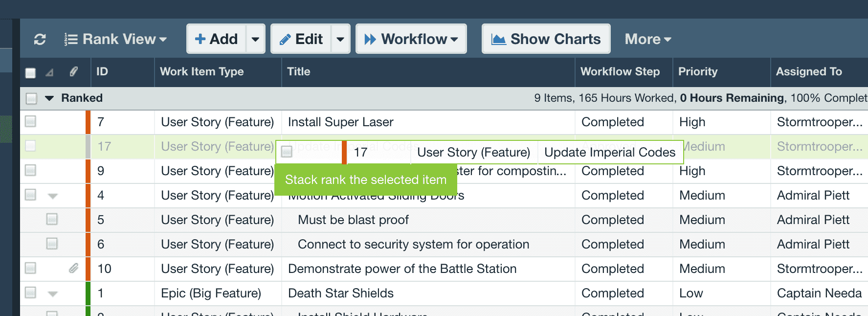868x316 pixels.
Task: Click 'Epic (Big Feature)' work item type
Action: pos(211,293)
